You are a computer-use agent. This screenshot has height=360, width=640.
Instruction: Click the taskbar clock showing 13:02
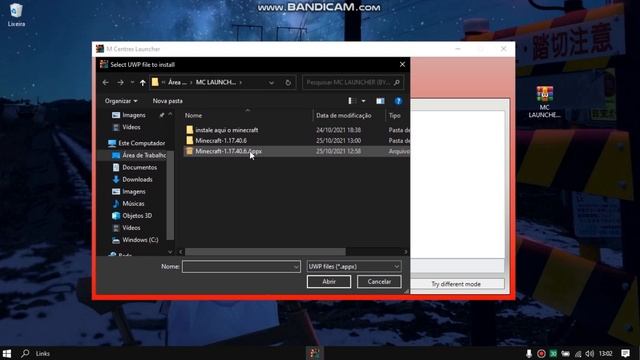point(606,353)
